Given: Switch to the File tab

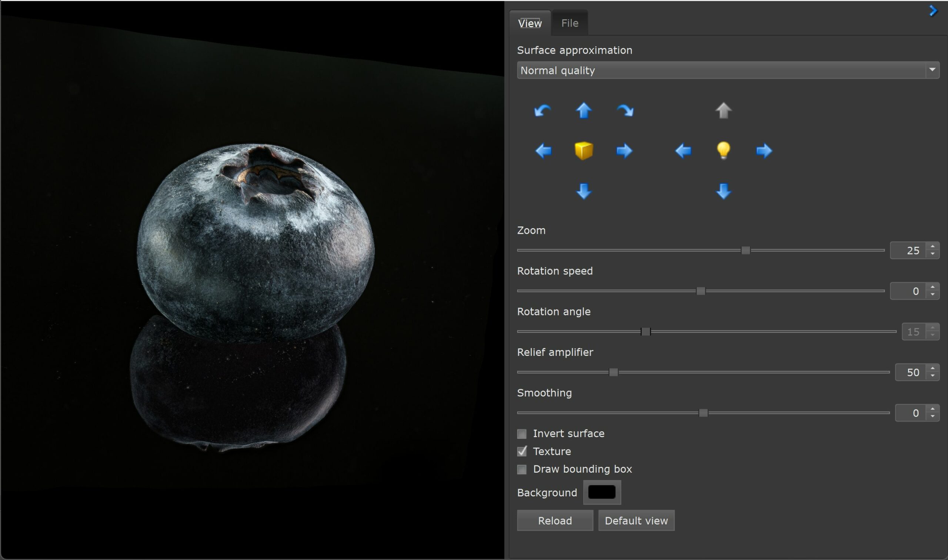Looking at the screenshot, I should point(570,23).
